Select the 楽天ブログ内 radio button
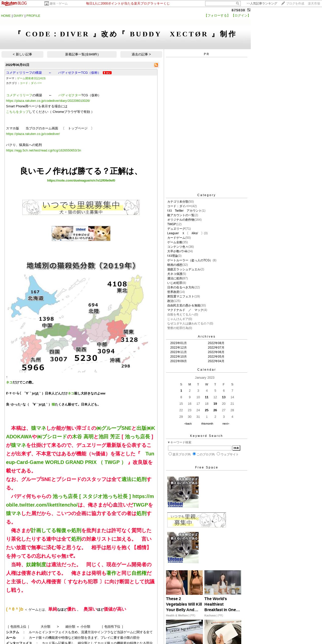Screen dimensions: 322x644 pos(170,454)
